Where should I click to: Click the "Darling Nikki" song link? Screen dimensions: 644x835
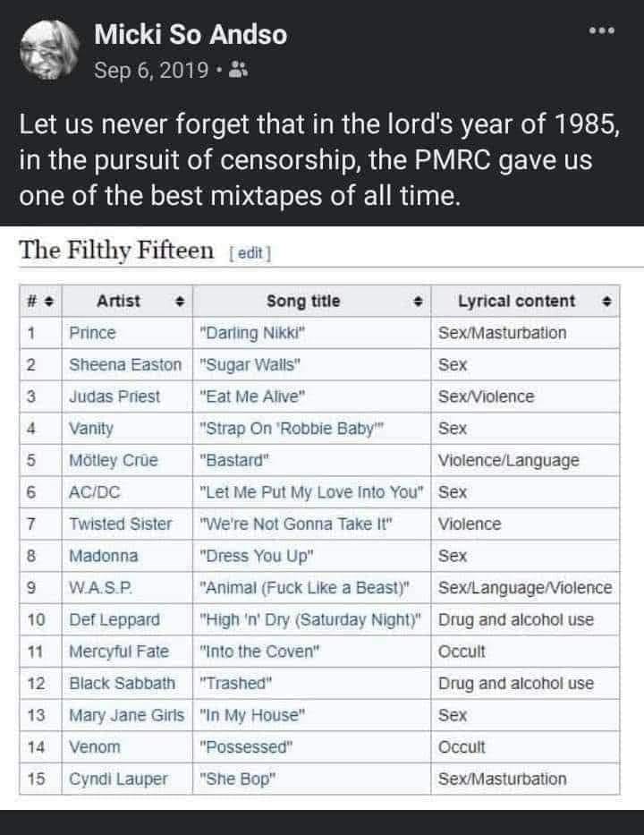[x=251, y=333]
